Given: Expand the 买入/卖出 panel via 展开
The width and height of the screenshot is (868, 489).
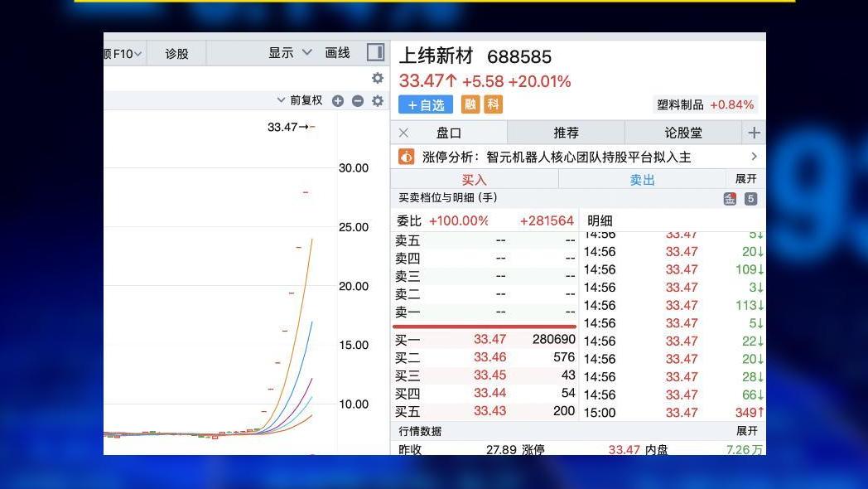Looking at the screenshot, I should [745, 179].
